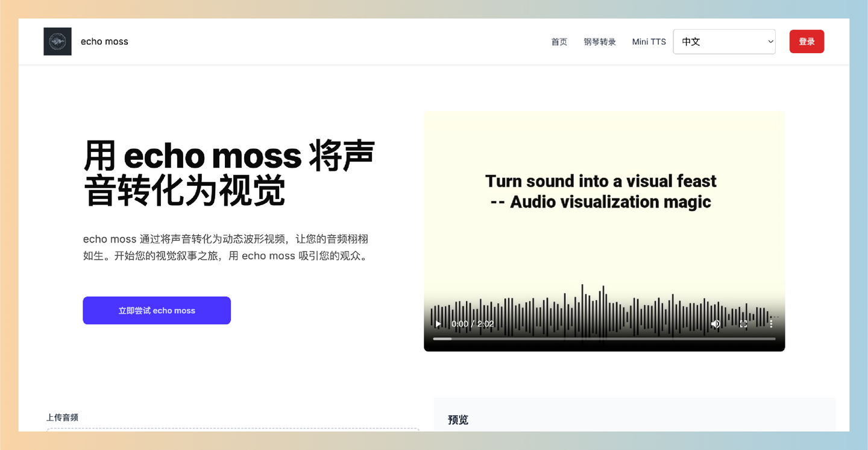Click the echo moss logo image
This screenshot has width=868, height=450.
(57, 41)
